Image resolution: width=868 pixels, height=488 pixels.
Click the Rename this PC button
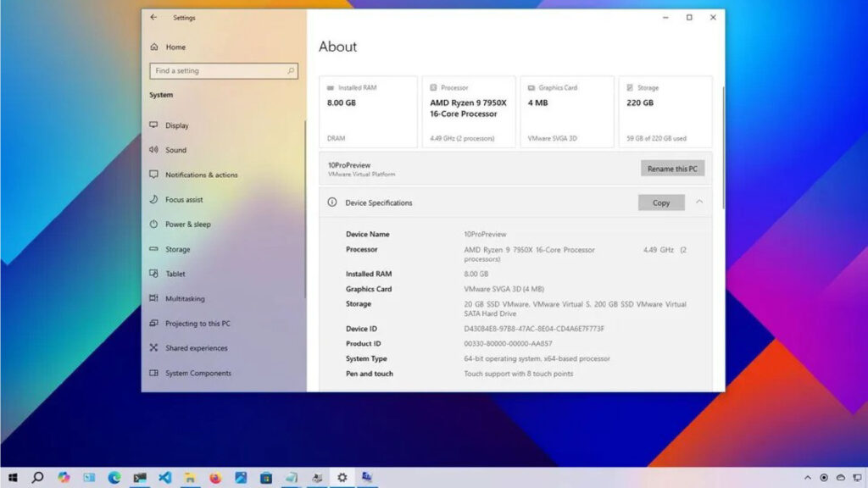pyautogui.click(x=672, y=169)
